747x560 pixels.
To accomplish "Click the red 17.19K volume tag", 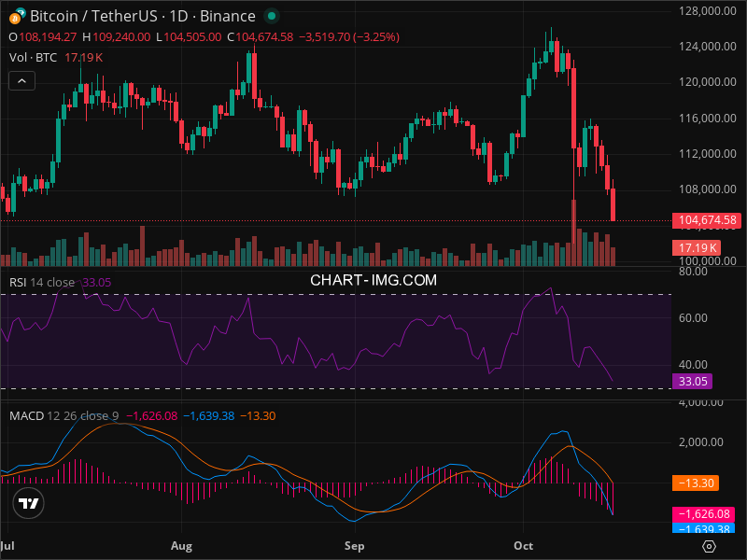I will pyautogui.click(x=698, y=247).
